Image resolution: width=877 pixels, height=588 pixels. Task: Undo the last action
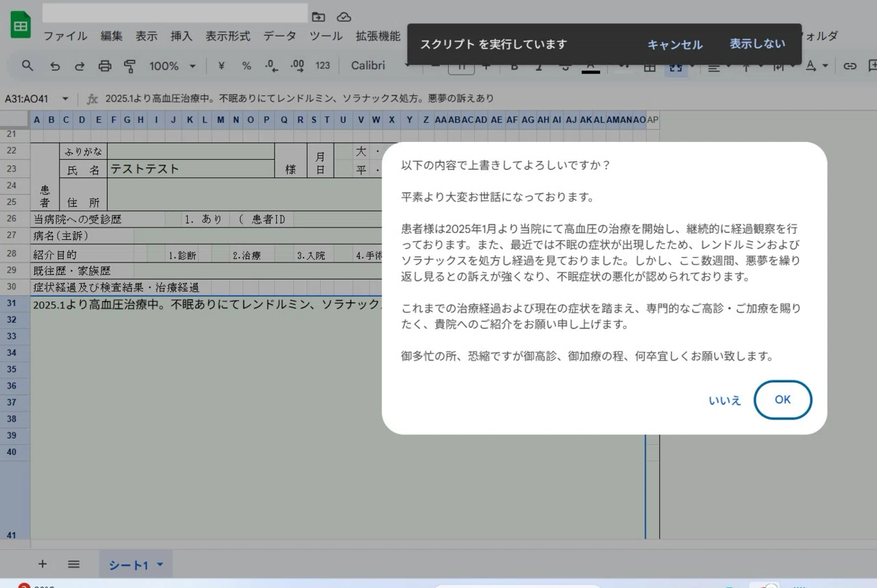tap(55, 66)
